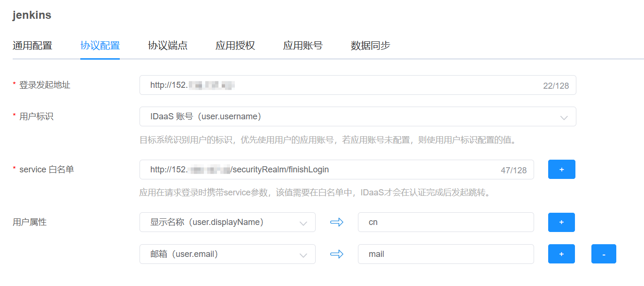Image resolution: width=644 pixels, height=286 pixels.
Task: Open the 显示名称 (user.displayName) dropdown
Action: click(227, 222)
